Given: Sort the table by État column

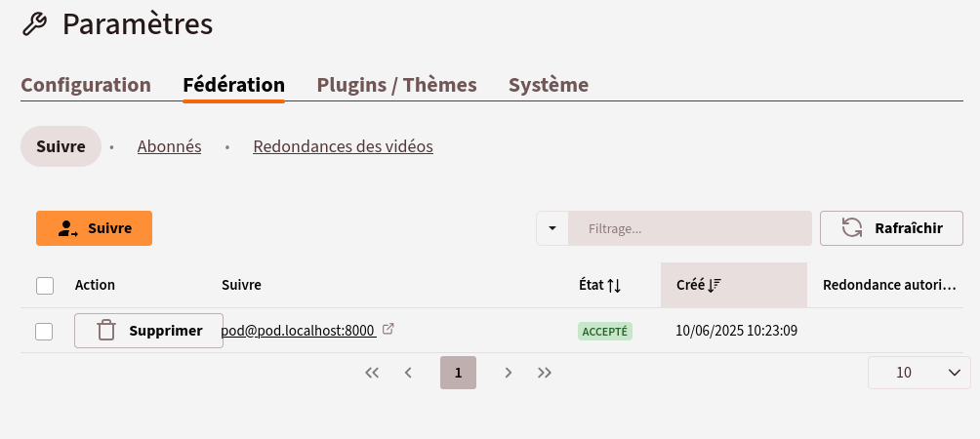Looking at the screenshot, I should [599, 286].
